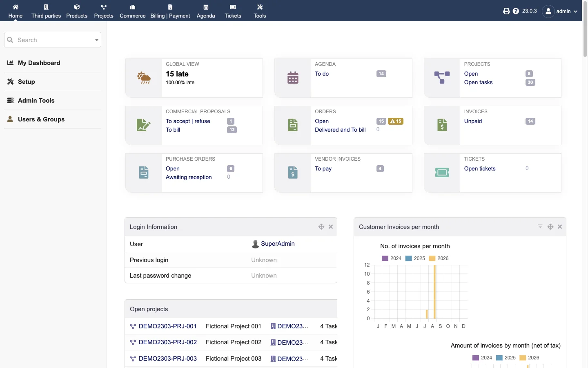
Task: Open the Billing | Payment top menu
Action: (x=170, y=11)
